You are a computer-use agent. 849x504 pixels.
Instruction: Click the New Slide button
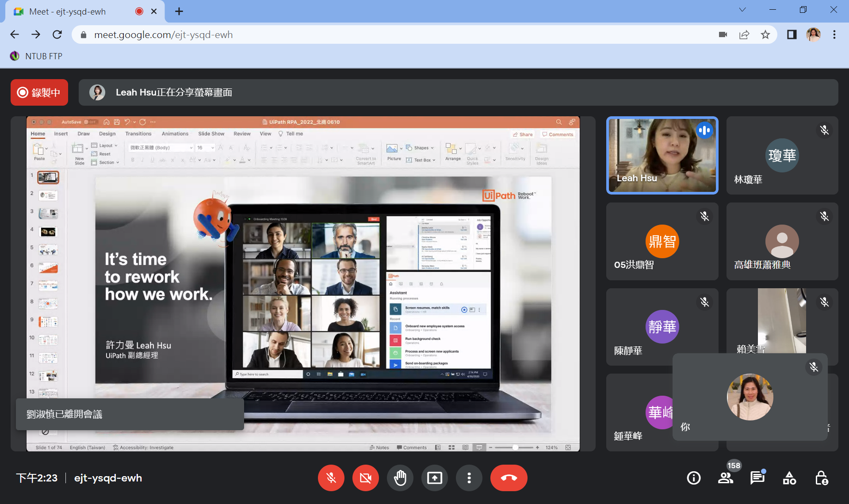point(79,154)
